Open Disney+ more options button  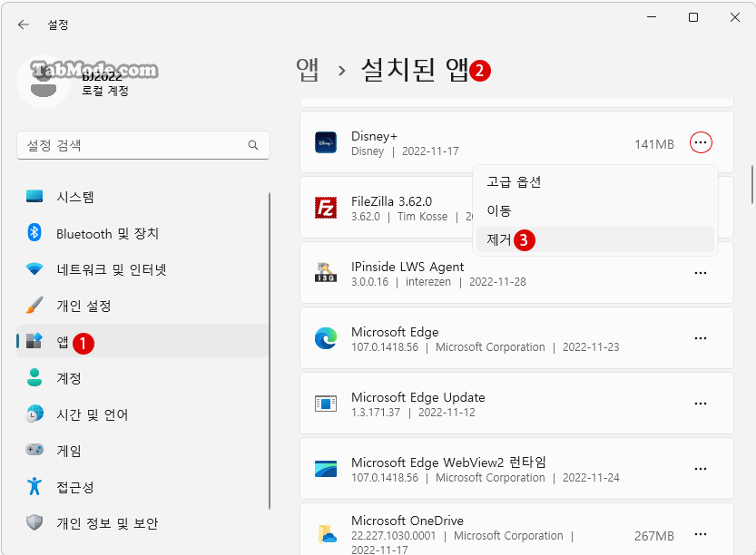pos(701,142)
